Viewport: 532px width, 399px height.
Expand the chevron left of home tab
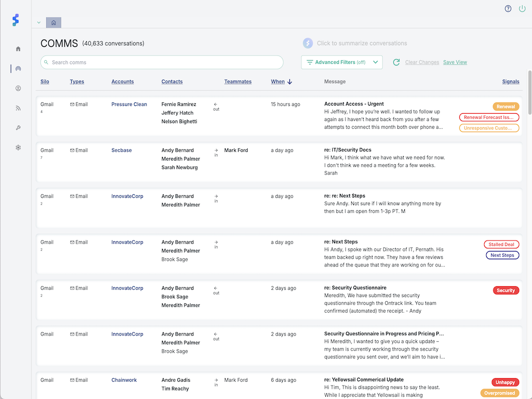(x=39, y=23)
